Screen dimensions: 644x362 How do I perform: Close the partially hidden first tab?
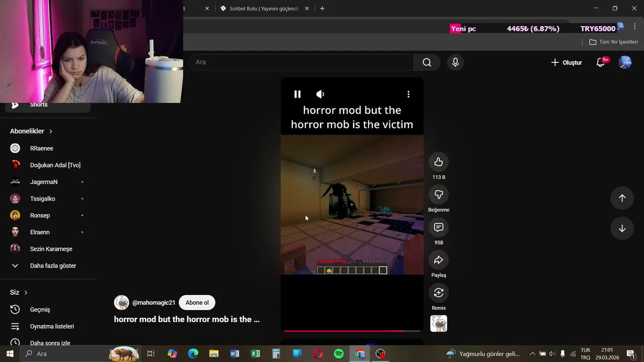[x=207, y=9]
